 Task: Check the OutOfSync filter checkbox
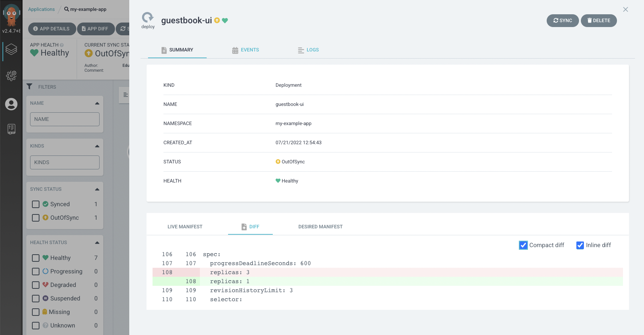point(36,218)
